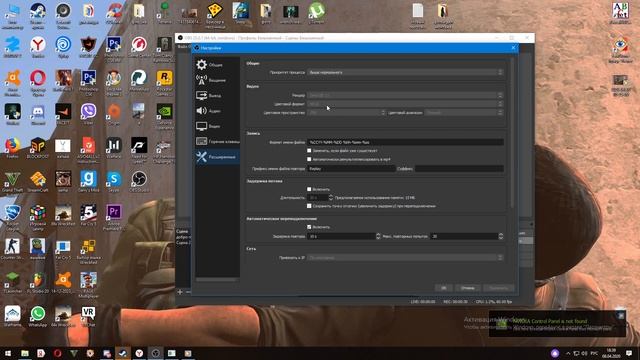Open the Renderer dropdown in the Video section
This screenshot has height=360, width=640.
[x=405, y=95]
